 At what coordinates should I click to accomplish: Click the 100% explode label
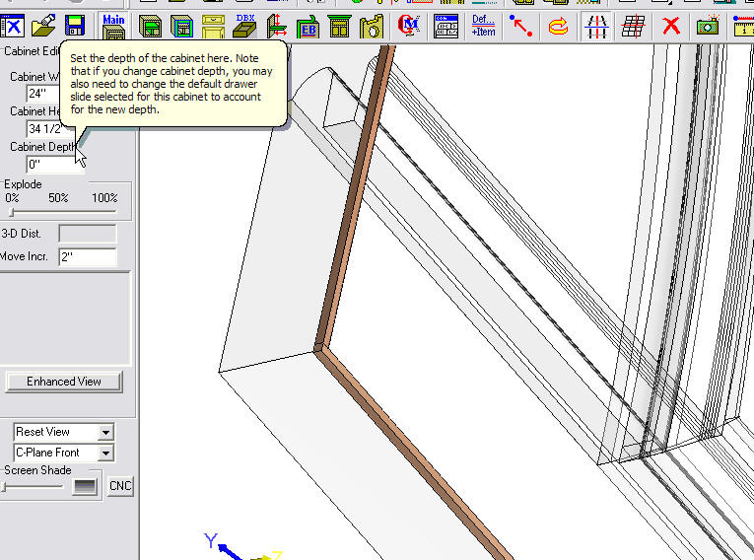coord(104,198)
